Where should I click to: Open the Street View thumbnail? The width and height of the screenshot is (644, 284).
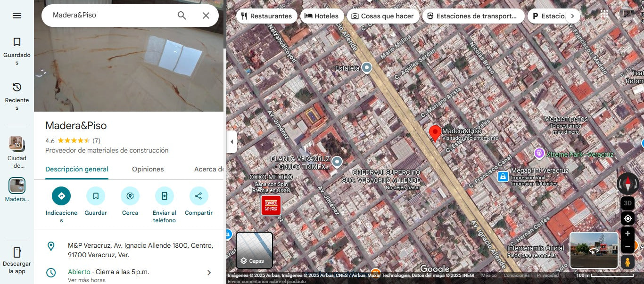tap(594, 250)
